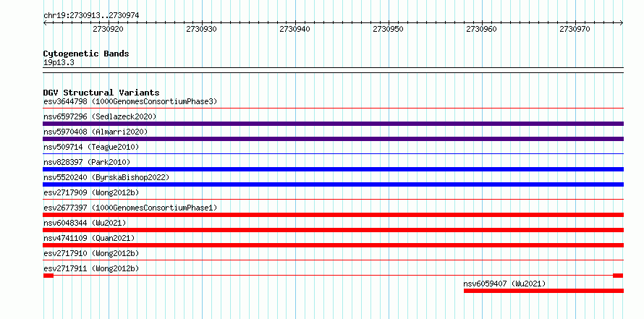Screen dimensions: 644x319
Task: Select the 19p13.3 band label
Action: click(59, 63)
